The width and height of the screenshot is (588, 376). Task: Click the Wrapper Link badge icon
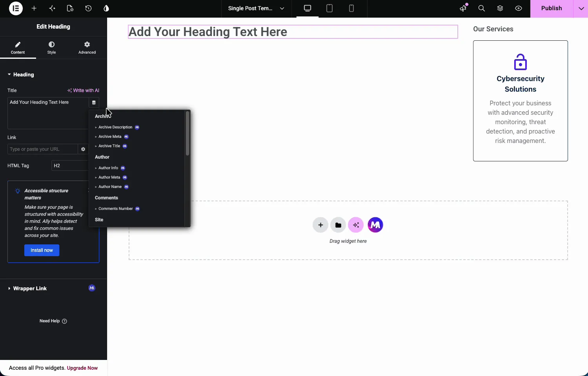pos(92,288)
